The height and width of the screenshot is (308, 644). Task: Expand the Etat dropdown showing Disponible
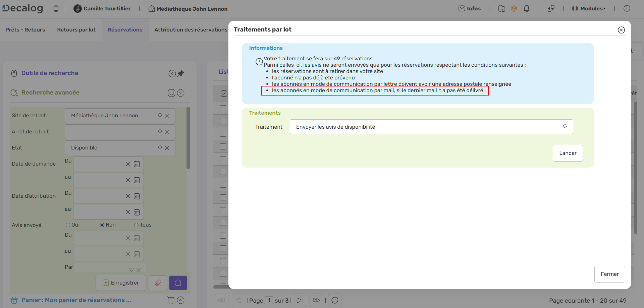click(160, 148)
